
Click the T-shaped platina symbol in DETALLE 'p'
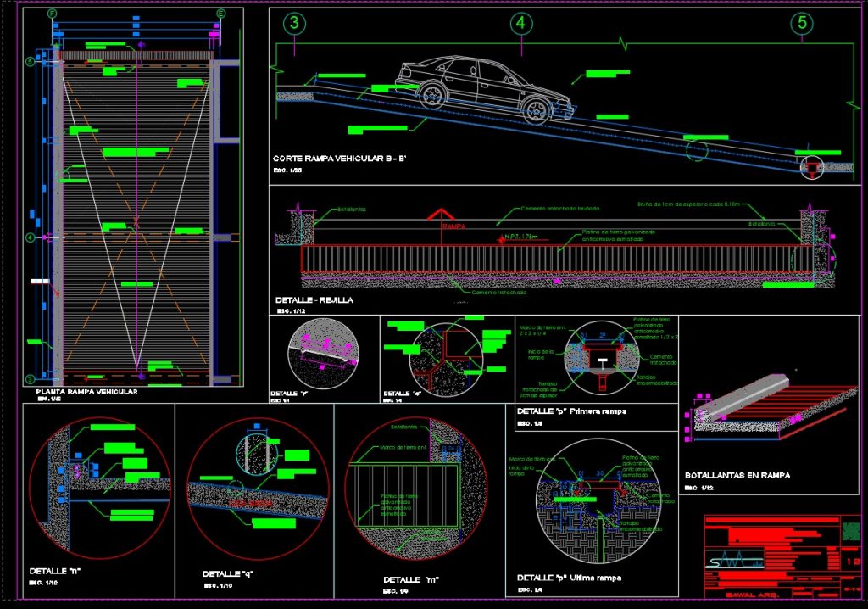[x=604, y=358]
